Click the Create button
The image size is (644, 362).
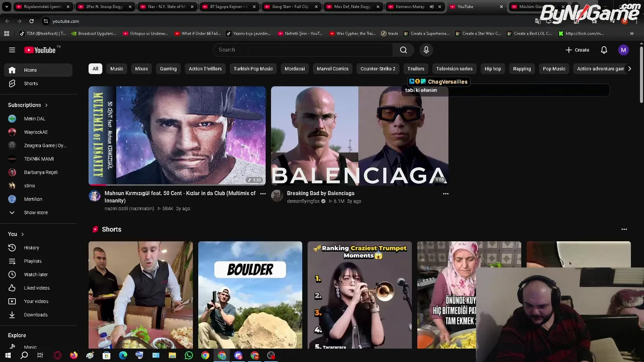[x=578, y=50]
